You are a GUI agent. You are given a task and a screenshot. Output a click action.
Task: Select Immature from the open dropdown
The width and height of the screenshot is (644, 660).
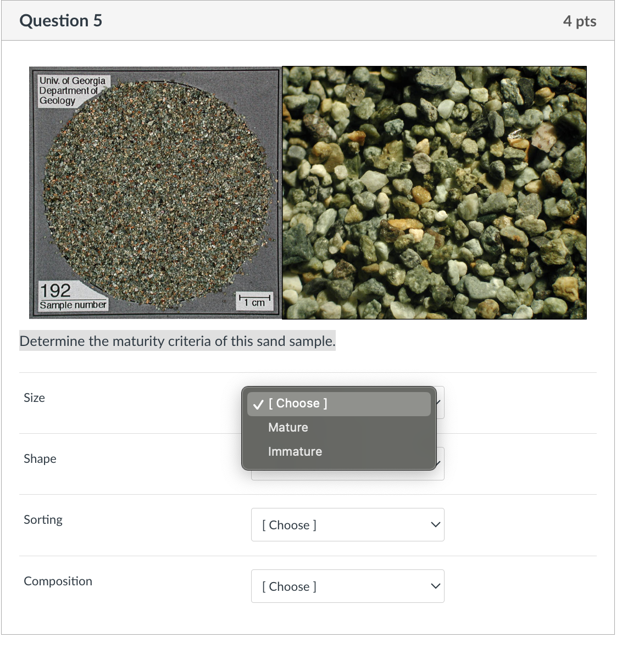pyautogui.click(x=295, y=451)
